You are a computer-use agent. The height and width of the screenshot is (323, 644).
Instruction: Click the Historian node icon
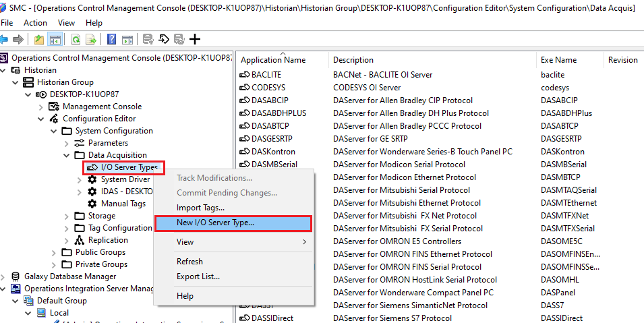point(16,70)
